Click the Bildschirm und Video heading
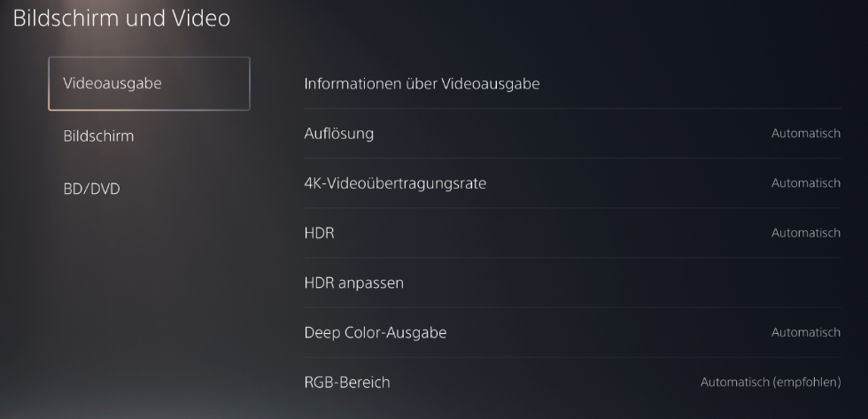Image resolution: width=868 pixels, height=419 pixels. (x=121, y=18)
